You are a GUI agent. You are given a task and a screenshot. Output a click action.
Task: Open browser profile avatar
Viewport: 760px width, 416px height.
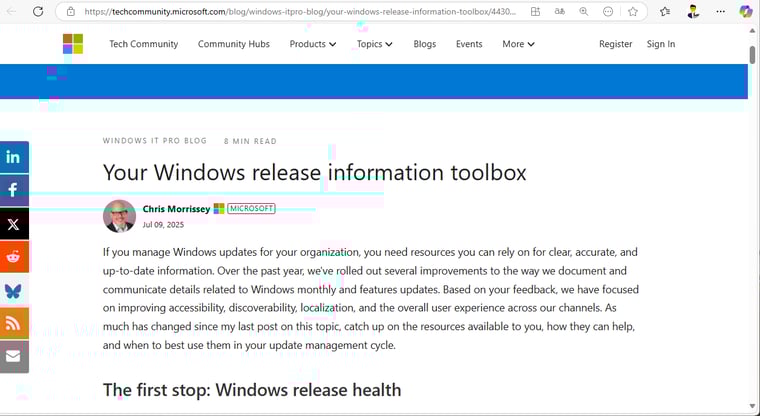(x=693, y=12)
